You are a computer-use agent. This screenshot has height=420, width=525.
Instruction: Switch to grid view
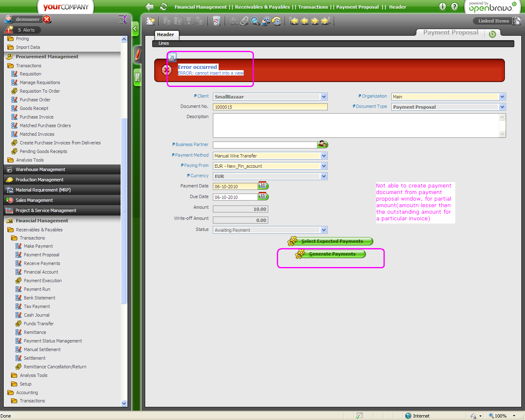[138, 77]
